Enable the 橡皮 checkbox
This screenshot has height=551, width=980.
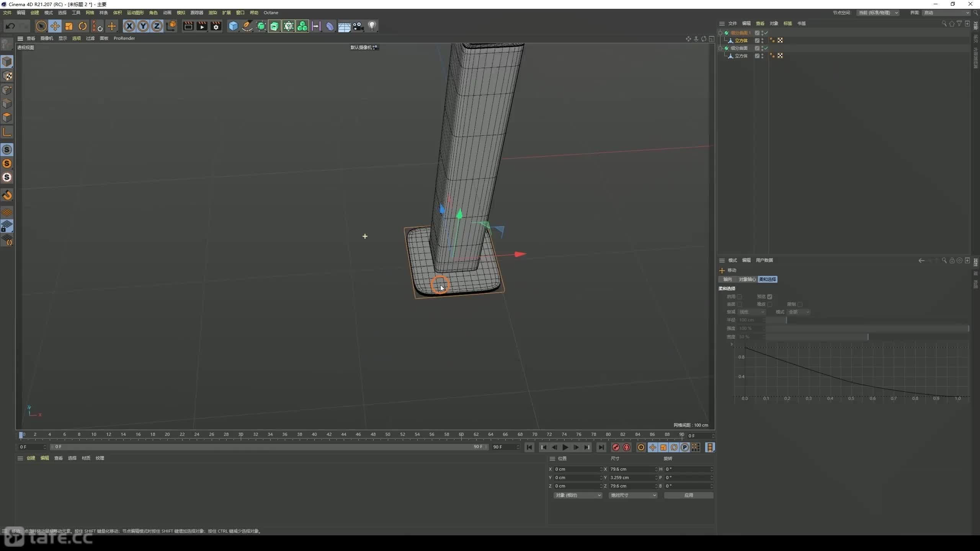(769, 304)
